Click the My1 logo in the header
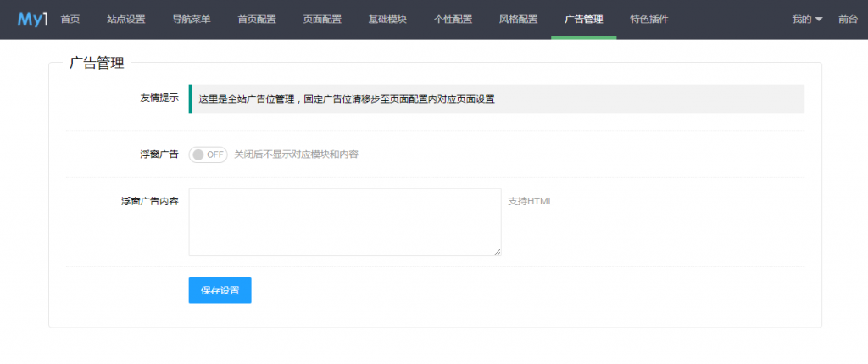 (31, 19)
